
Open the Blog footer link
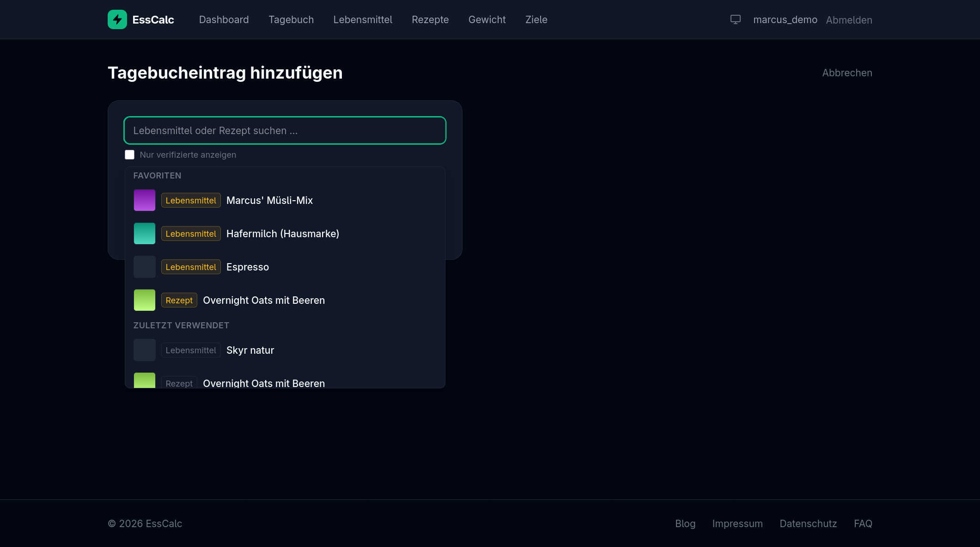(x=685, y=523)
